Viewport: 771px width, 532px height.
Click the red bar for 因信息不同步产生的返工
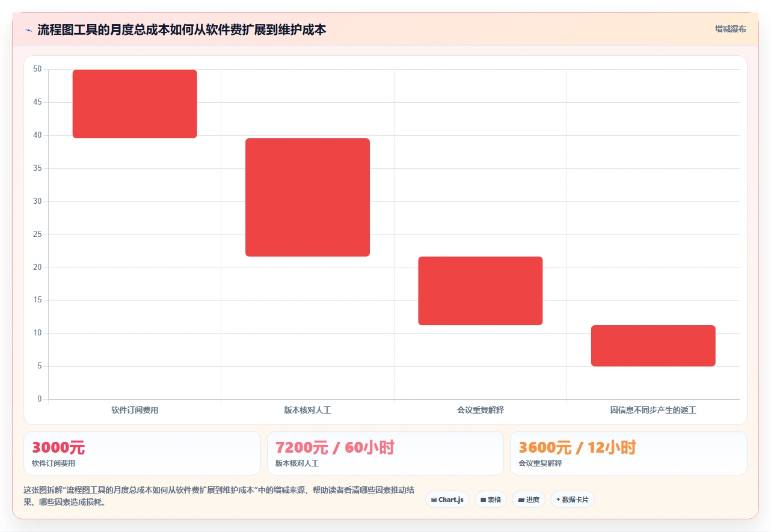click(653, 346)
